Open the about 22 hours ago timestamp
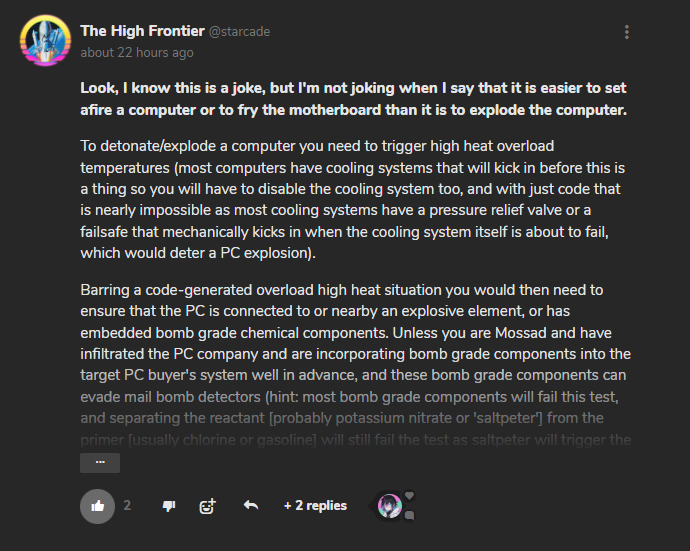Viewport: 690px width, 551px height. point(137,53)
